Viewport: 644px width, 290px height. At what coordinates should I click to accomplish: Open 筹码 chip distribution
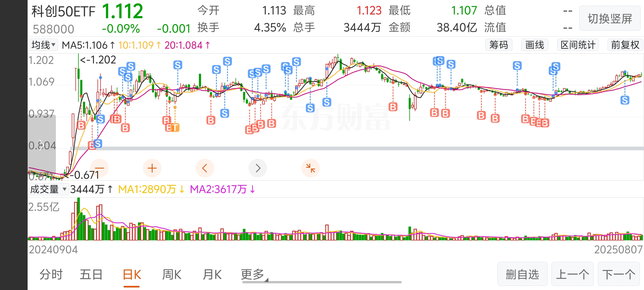(x=499, y=45)
